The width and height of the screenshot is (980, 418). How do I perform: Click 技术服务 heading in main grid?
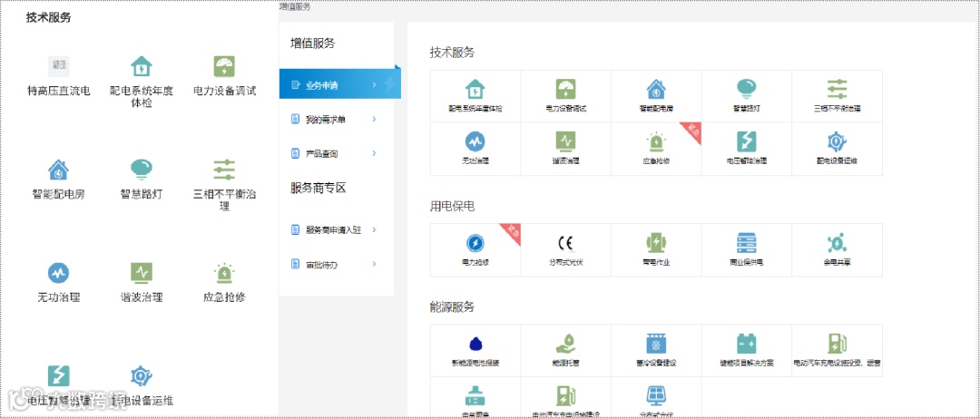click(452, 53)
